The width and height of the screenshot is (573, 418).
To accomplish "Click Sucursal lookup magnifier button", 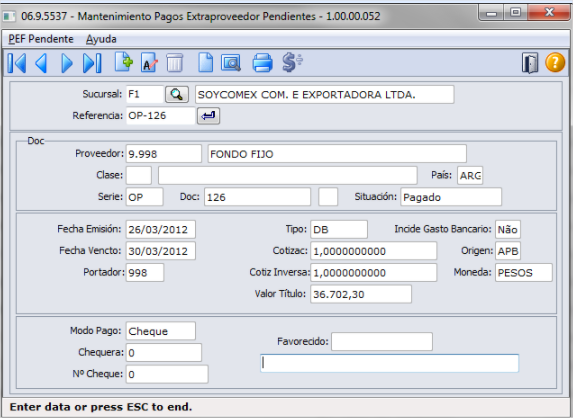I will pos(177,95).
